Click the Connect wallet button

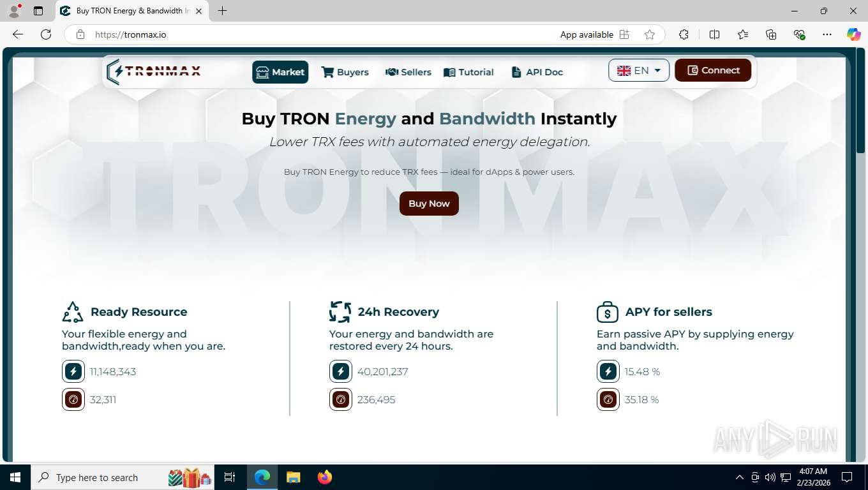tap(713, 70)
